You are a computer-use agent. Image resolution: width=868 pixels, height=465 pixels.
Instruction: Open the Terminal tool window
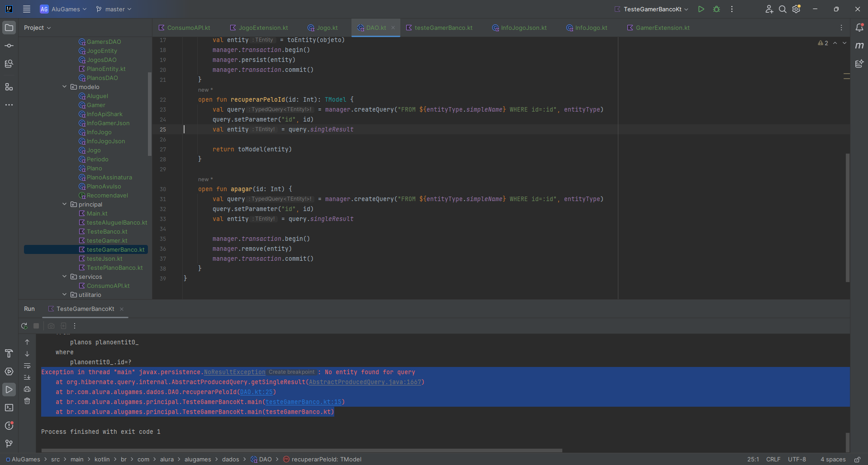click(9, 408)
